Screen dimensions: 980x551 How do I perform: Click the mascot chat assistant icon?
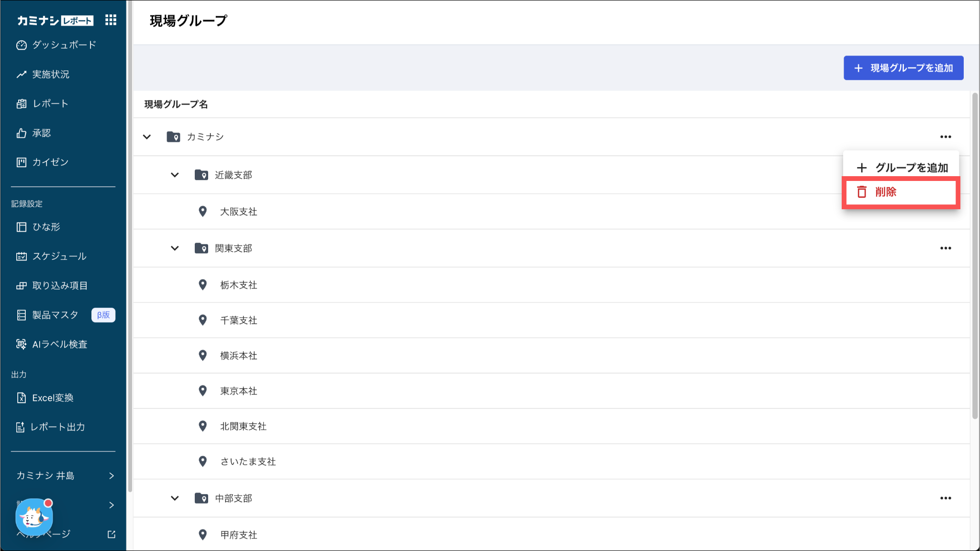pyautogui.click(x=33, y=517)
